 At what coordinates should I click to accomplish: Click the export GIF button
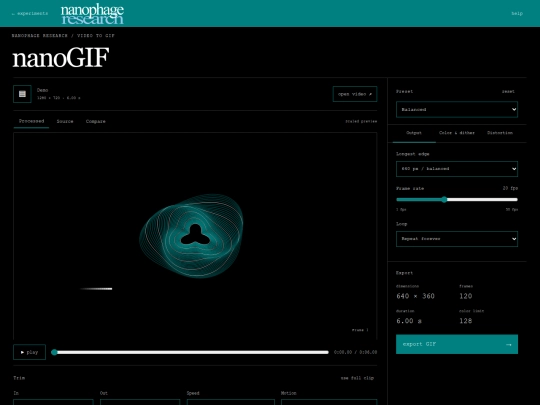click(457, 344)
